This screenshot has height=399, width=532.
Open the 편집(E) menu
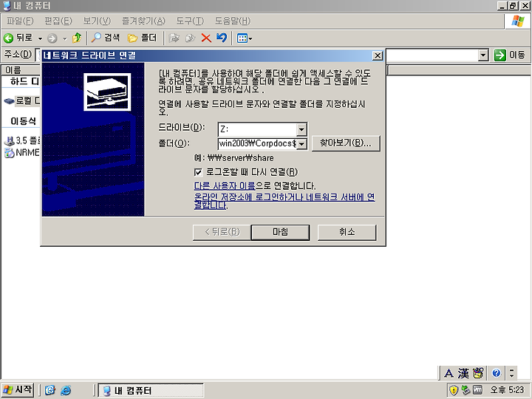[58, 21]
